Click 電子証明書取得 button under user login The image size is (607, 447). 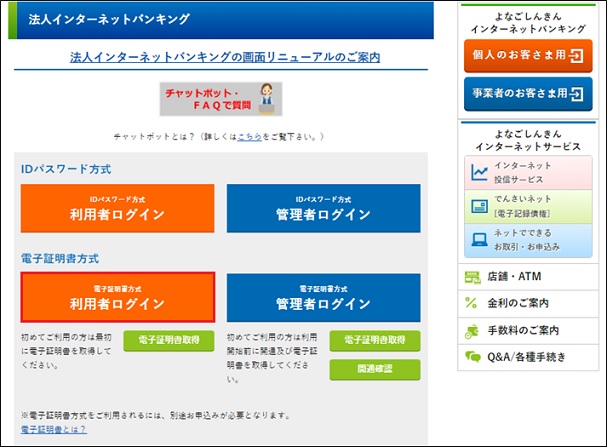[169, 341]
